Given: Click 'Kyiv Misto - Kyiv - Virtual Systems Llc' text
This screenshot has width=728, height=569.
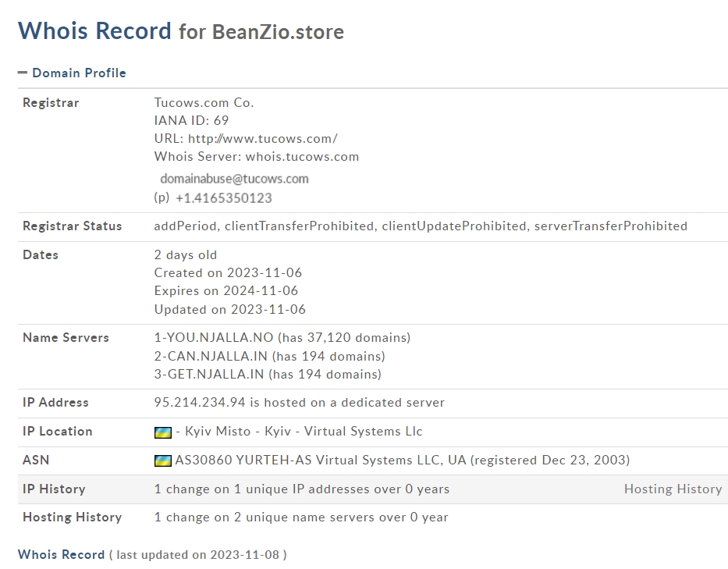Looking at the screenshot, I should [x=304, y=432].
